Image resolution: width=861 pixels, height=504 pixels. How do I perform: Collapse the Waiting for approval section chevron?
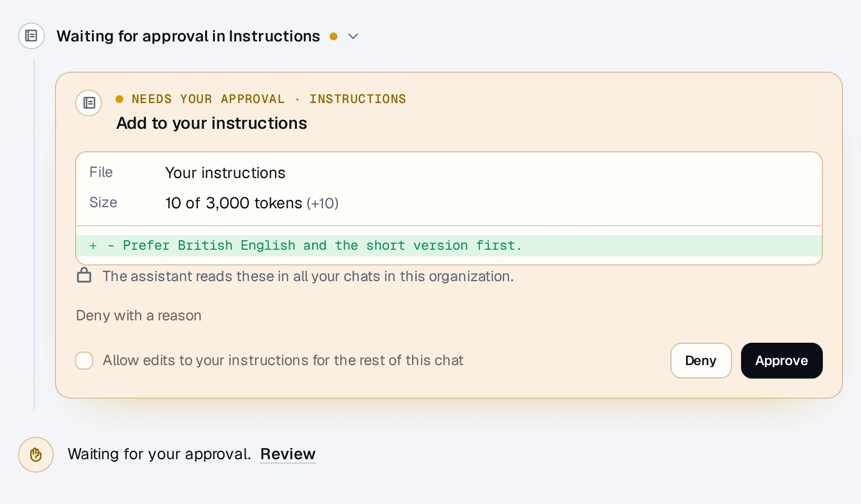[353, 36]
